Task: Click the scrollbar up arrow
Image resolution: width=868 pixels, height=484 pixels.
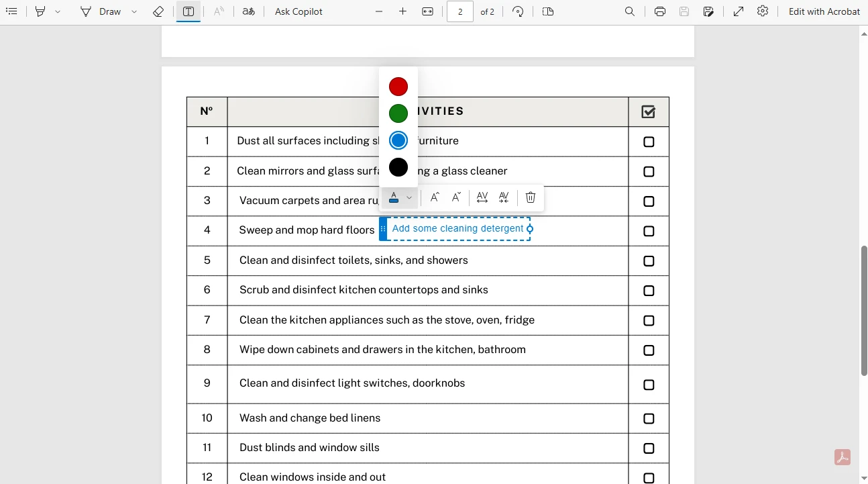Action: 863,34
